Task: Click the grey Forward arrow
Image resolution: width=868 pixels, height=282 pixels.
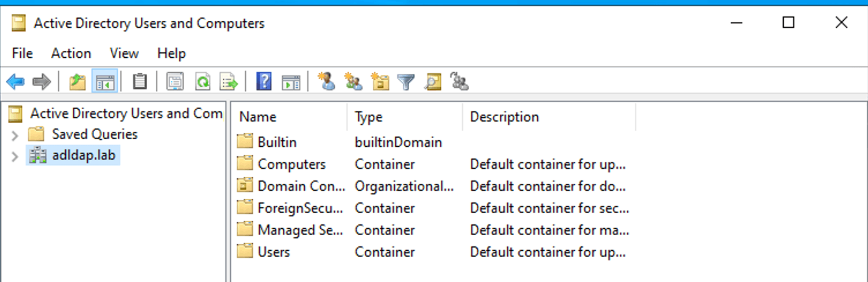Action: [42, 81]
